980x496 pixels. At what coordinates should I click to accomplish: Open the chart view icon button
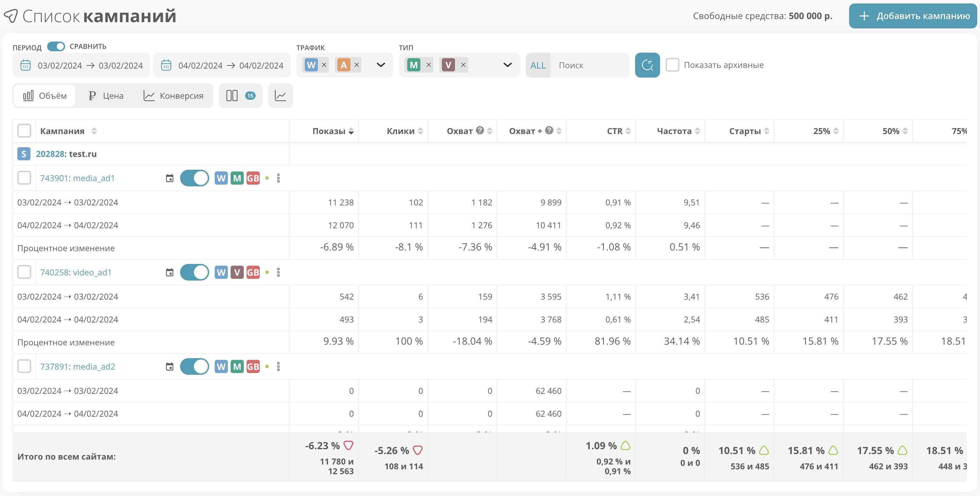click(x=280, y=96)
